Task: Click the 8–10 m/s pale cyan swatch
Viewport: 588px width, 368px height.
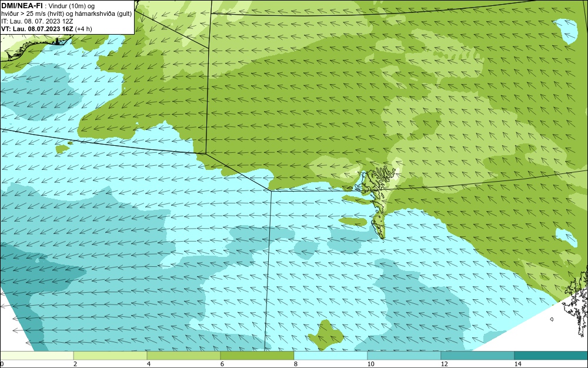Action: click(x=330, y=355)
